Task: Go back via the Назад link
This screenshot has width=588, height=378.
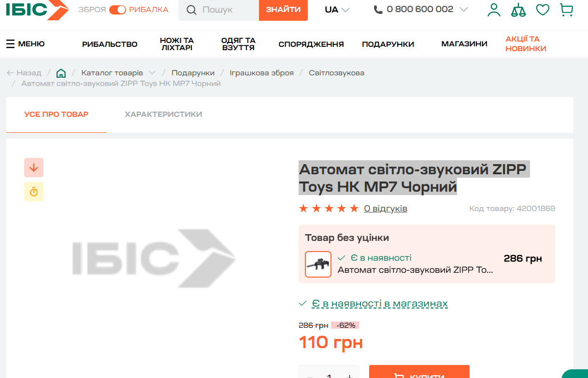Action: click(24, 73)
